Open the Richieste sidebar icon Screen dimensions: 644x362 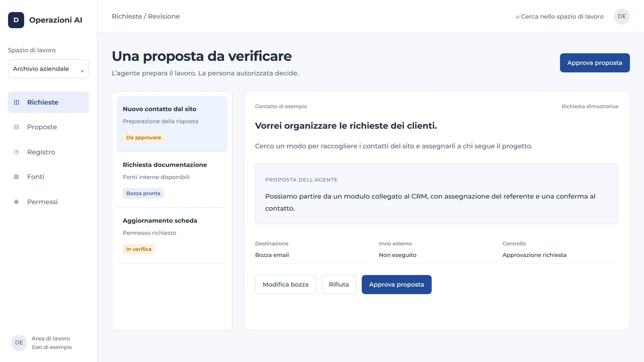[x=16, y=102]
